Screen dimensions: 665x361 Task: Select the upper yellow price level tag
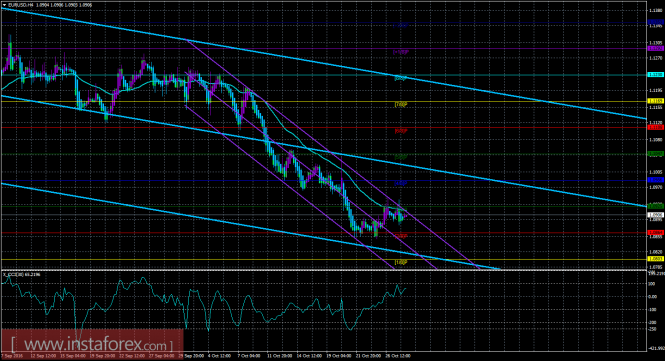(x=655, y=101)
